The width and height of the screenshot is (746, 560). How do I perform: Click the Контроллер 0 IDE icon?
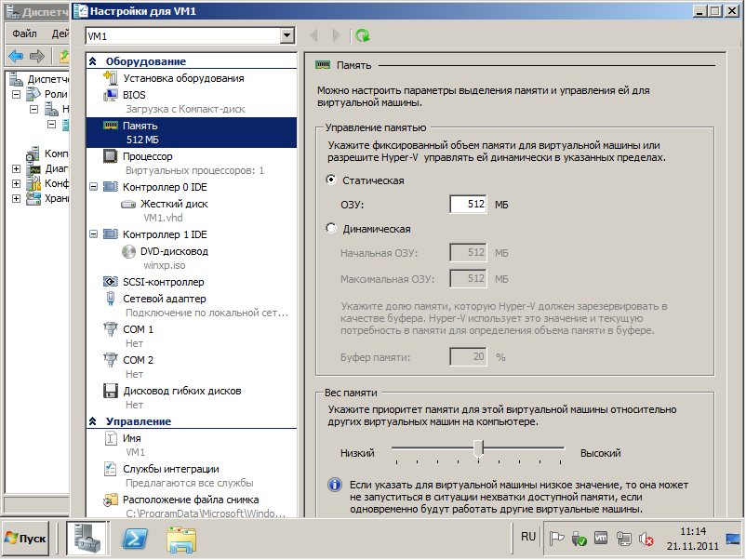point(111,187)
